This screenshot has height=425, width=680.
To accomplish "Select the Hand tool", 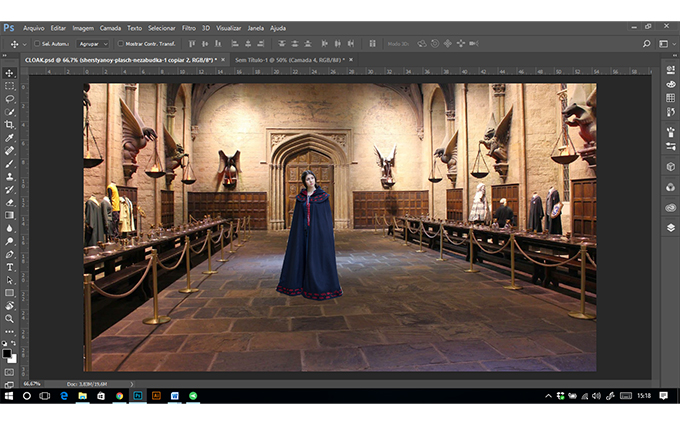I will [x=9, y=306].
